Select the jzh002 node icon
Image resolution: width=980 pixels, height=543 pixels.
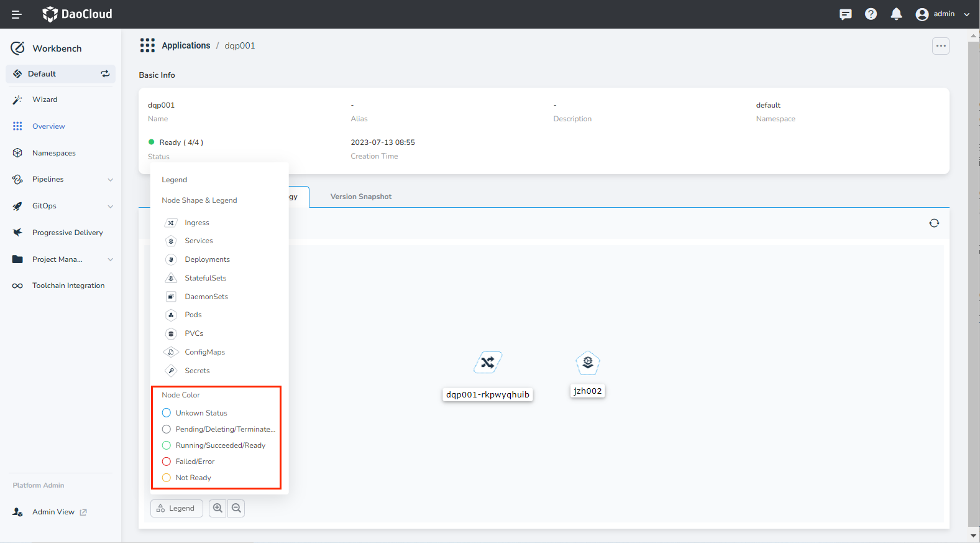tap(587, 362)
